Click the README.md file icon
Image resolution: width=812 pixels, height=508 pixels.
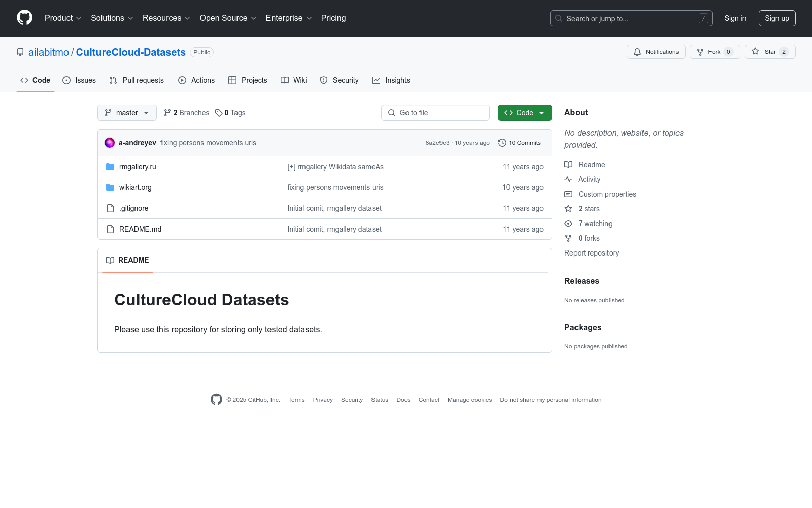[x=110, y=229]
